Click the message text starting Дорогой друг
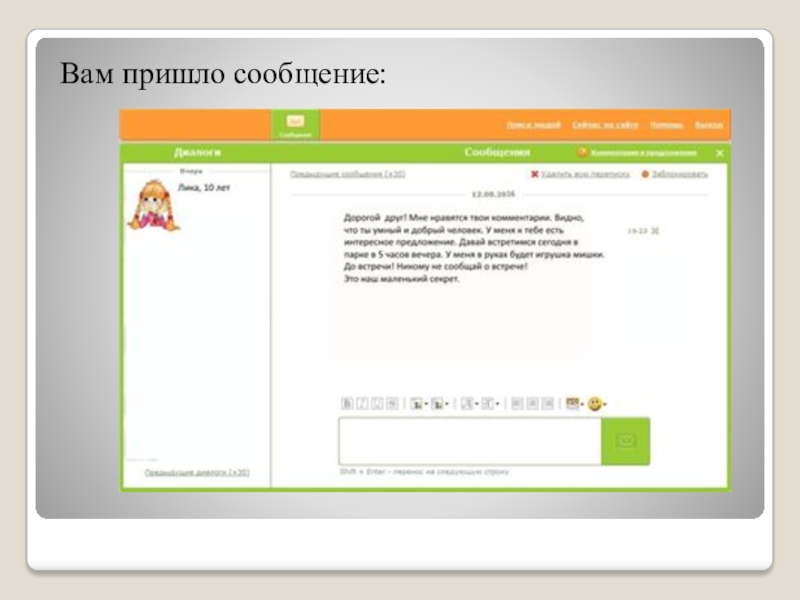 (474, 248)
